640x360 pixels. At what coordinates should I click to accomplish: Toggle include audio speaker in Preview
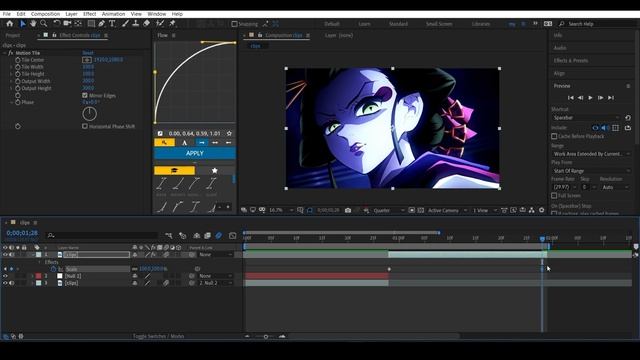click(x=605, y=128)
